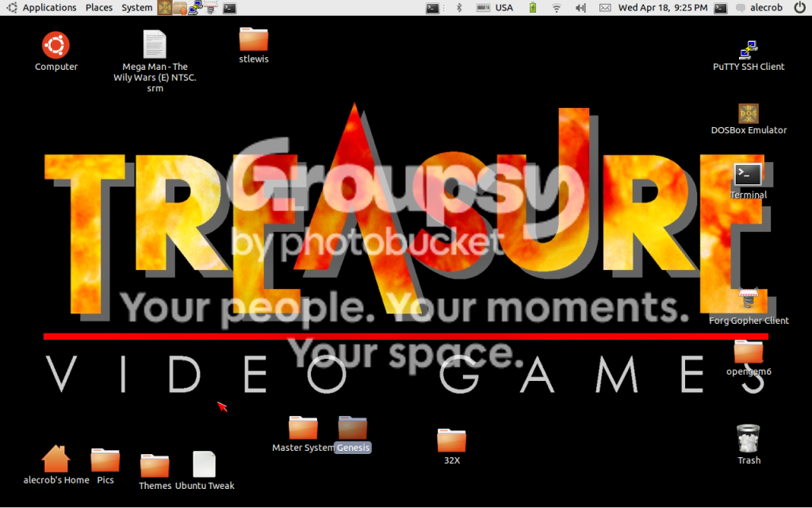Show calendar from the date and time
This screenshot has width=812, height=508.
[663, 8]
